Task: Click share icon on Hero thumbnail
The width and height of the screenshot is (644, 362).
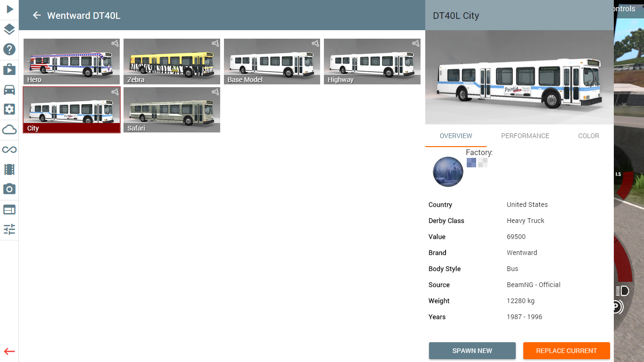Action: click(x=115, y=43)
